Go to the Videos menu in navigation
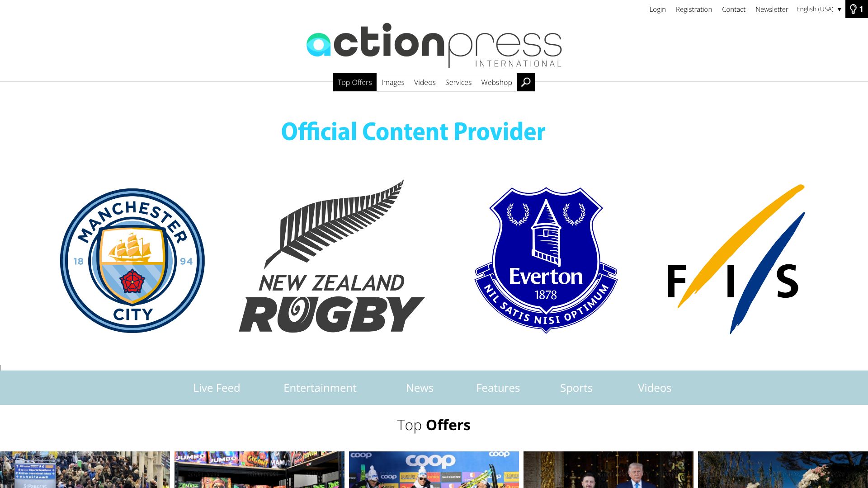The width and height of the screenshot is (868, 488). click(425, 82)
